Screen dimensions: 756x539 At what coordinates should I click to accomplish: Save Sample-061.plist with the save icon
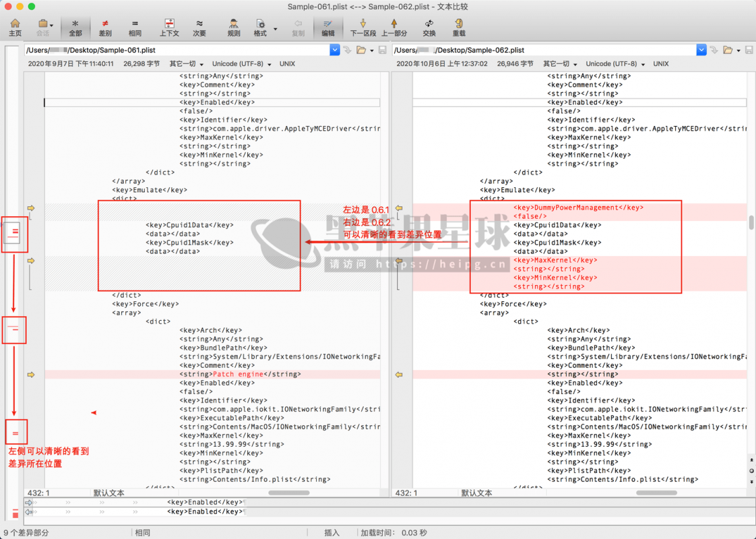coord(382,49)
